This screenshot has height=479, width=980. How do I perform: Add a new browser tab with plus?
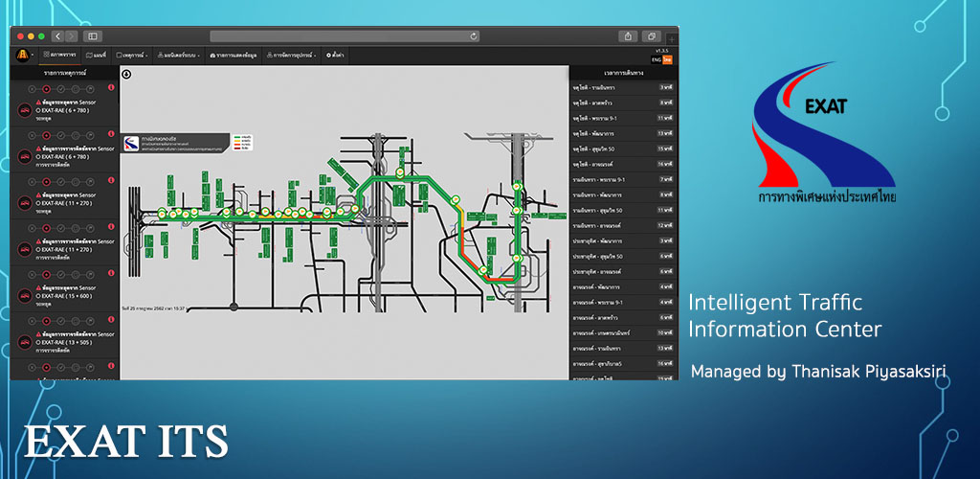[673, 39]
